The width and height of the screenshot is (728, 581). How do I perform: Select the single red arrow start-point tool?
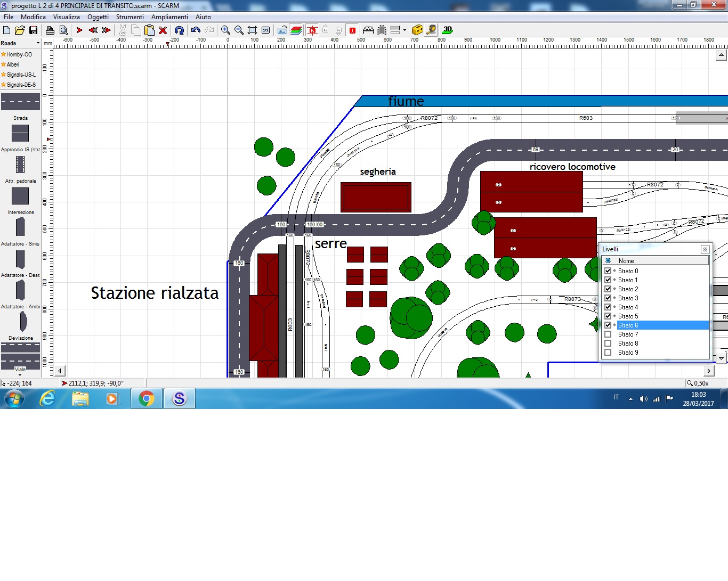79,30
